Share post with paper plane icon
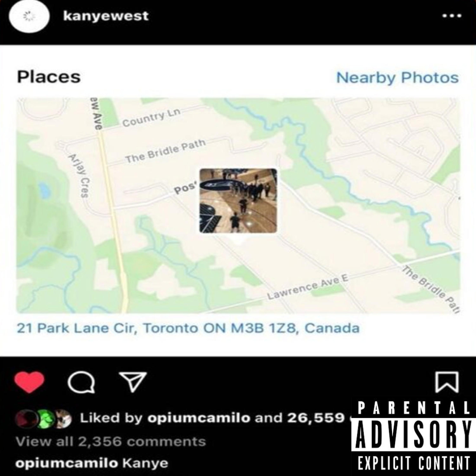 [x=133, y=382]
